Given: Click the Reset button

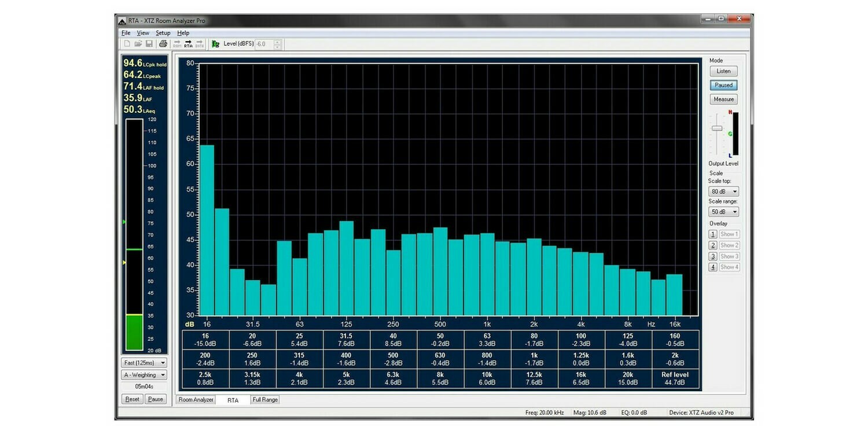Looking at the screenshot, I should pos(132,399).
